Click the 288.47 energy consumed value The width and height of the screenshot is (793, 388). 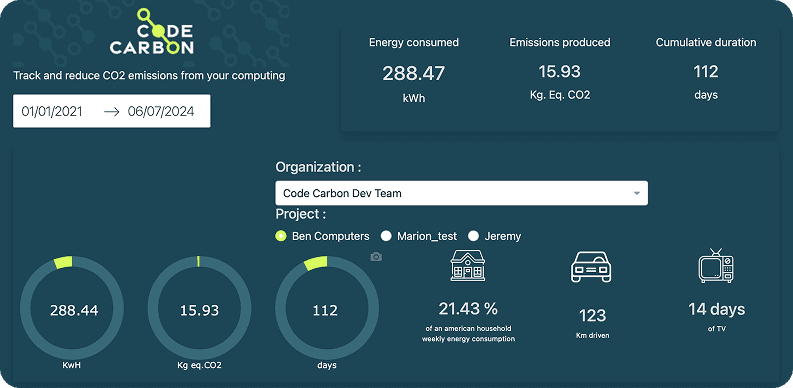tap(414, 74)
